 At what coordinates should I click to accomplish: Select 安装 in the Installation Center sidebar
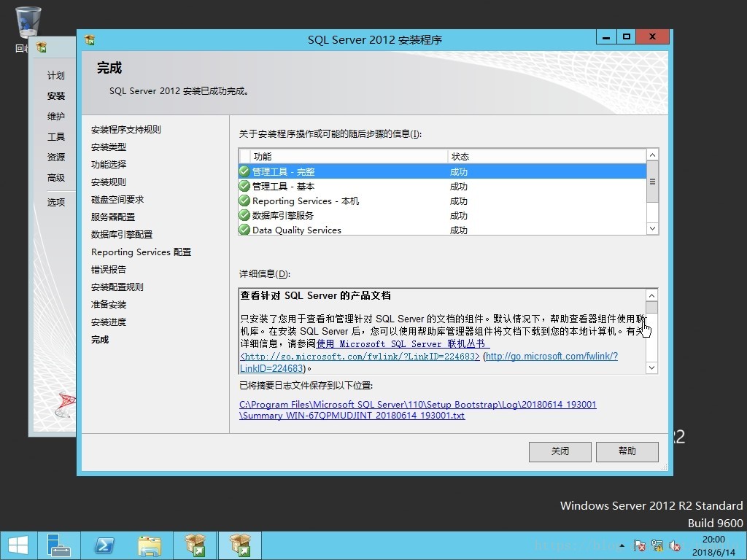click(55, 96)
